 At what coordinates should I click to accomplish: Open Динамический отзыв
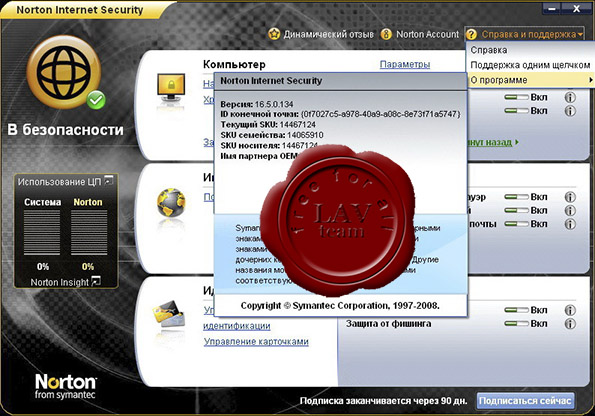click(x=328, y=35)
